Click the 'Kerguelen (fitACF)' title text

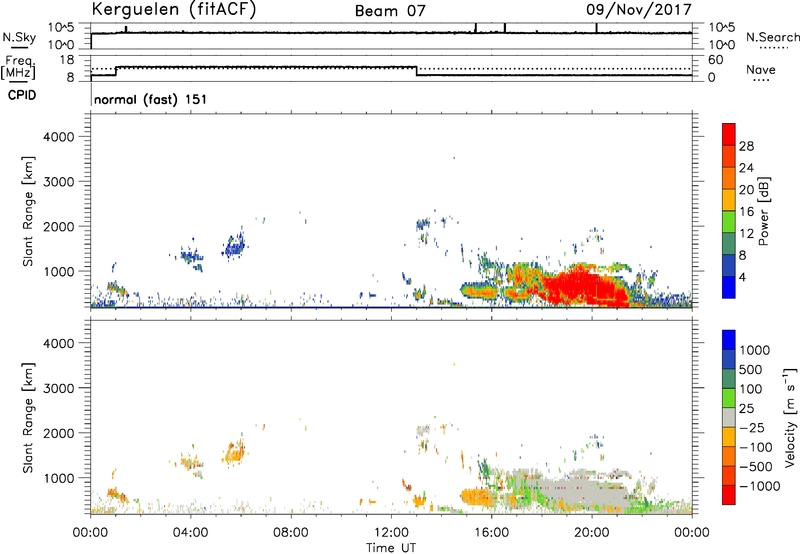pos(173,9)
